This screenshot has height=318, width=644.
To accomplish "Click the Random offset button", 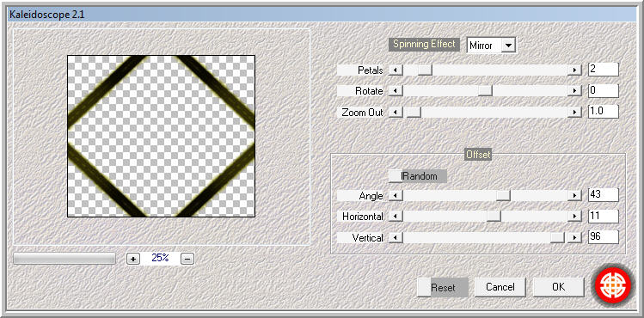I will tap(418, 176).
